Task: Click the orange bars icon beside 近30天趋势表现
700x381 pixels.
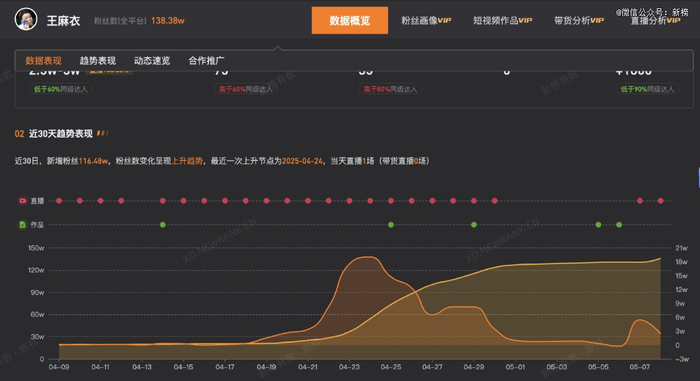Action: pyautogui.click(x=102, y=133)
